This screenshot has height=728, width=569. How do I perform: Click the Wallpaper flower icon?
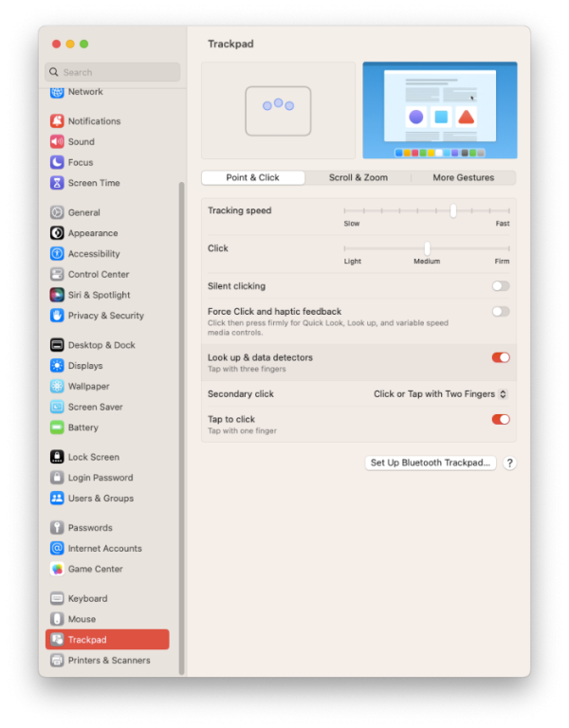tap(57, 387)
